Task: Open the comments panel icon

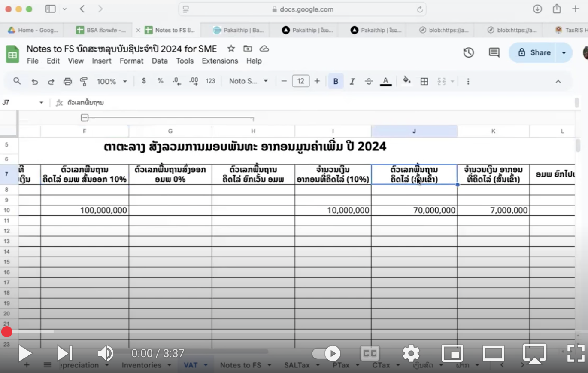Action: [494, 52]
